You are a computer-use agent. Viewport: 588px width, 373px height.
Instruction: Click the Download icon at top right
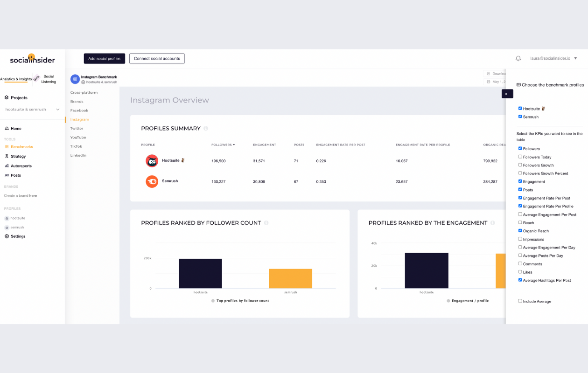click(489, 74)
